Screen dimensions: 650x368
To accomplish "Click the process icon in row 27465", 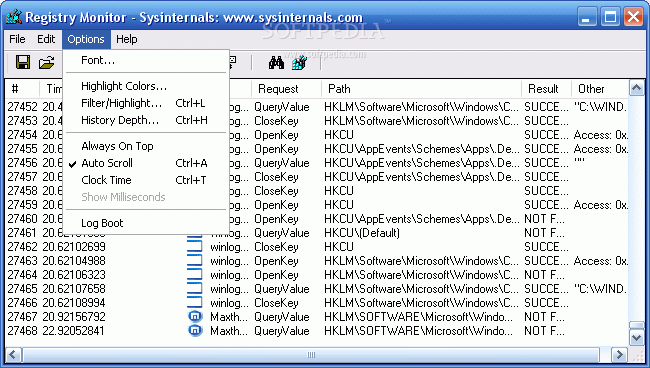I will (195, 289).
